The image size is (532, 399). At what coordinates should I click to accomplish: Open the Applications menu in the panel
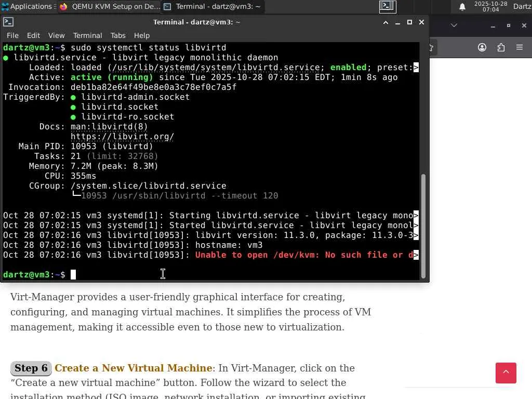click(29, 6)
